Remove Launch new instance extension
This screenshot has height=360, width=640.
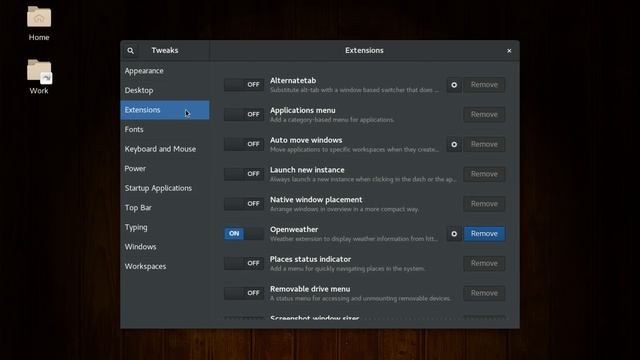[x=484, y=174]
